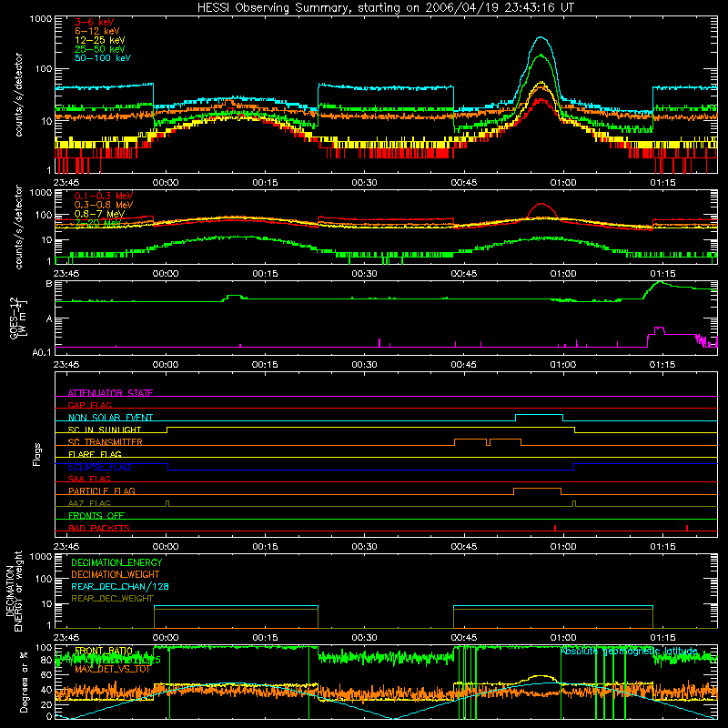This screenshot has width=728, height=728.
Task: Click the "Absolute geomagnetic latitude" label
Action: tap(629, 652)
